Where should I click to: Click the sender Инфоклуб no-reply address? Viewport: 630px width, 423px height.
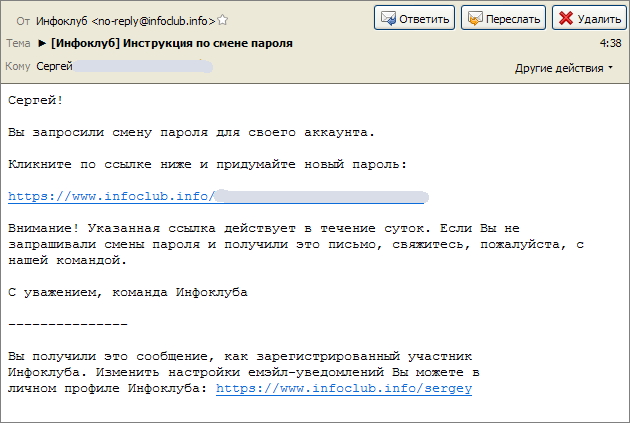pos(125,20)
